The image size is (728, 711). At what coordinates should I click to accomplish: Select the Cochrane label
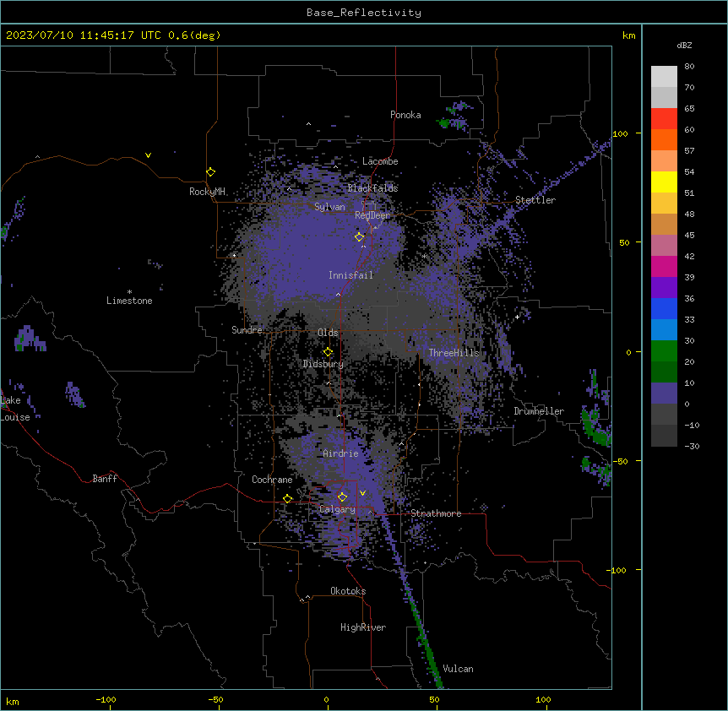coord(272,480)
